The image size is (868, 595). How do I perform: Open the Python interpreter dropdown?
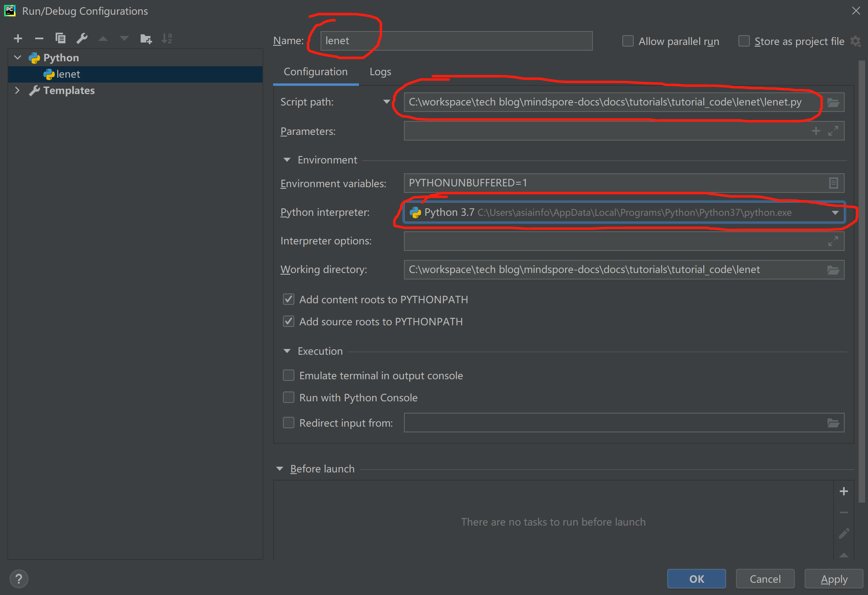click(835, 212)
